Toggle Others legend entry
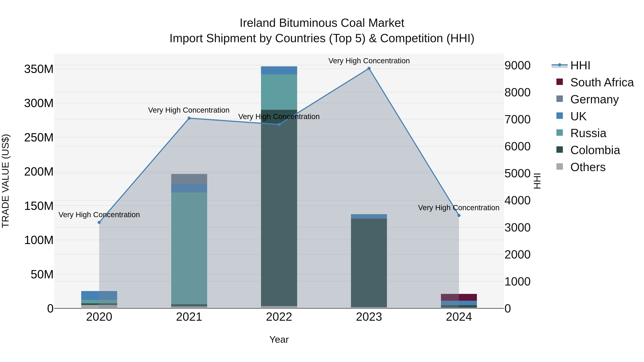 pos(581,167)
